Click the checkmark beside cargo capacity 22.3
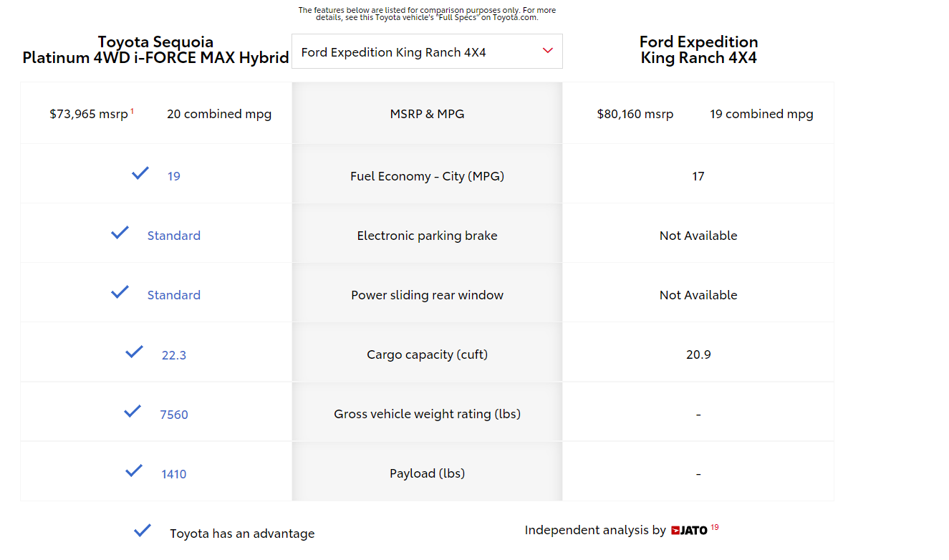949x560 pixels. click(134, 352)
